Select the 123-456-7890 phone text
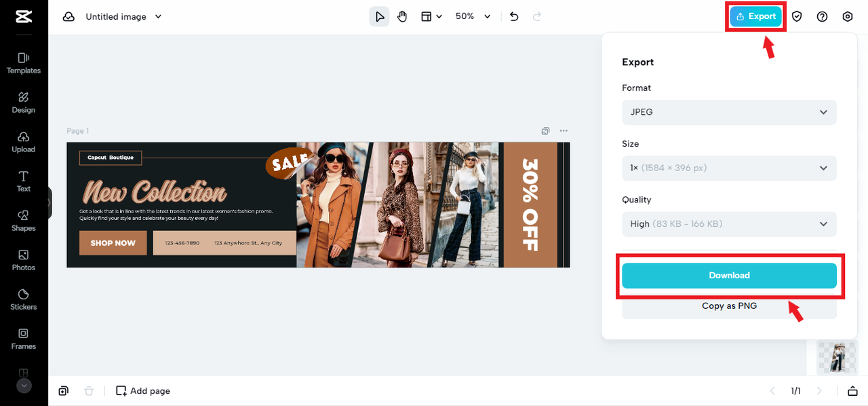Viewport: 868px width, 406px height. [x=182, y=243]
